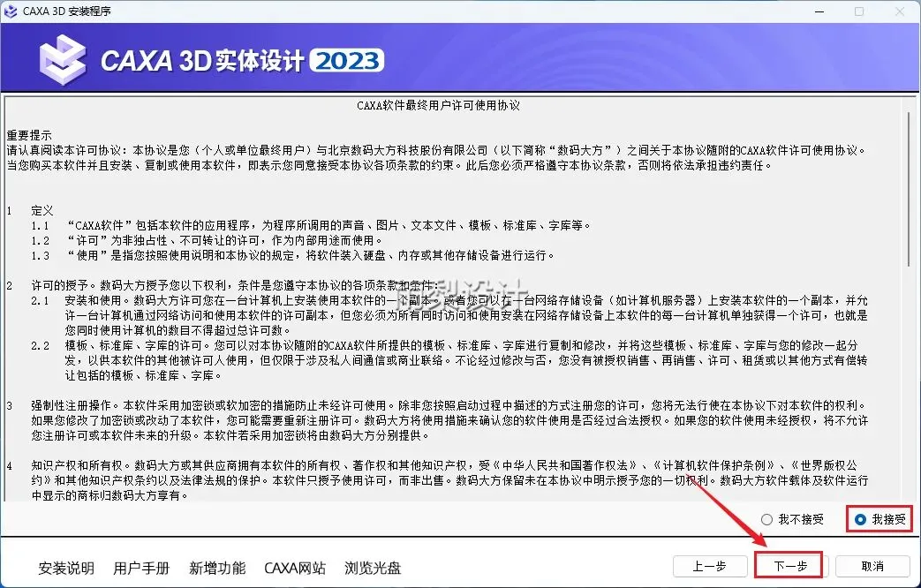Click the 重要提示 heading text
The height and width of the screenshot is (588, 921).
(x=29, y=136)
